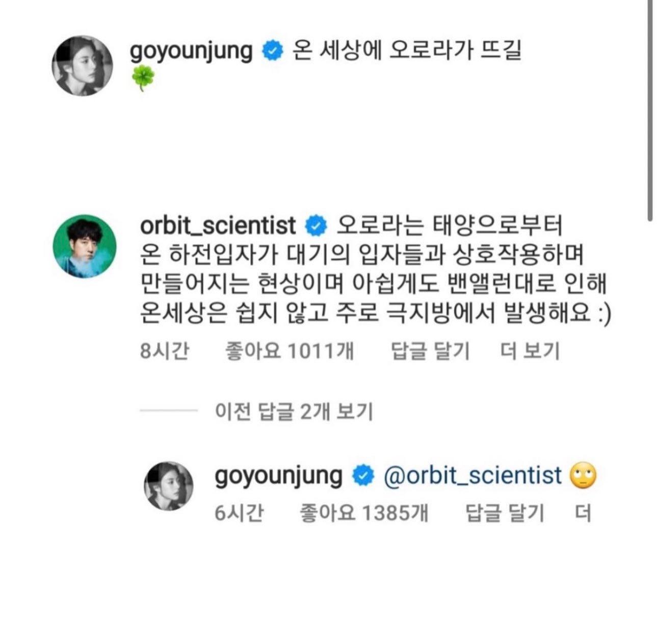Click the goyounjung username on the top caption
Viewport: 657px width, 644px height.
click(x=191, y=51)
